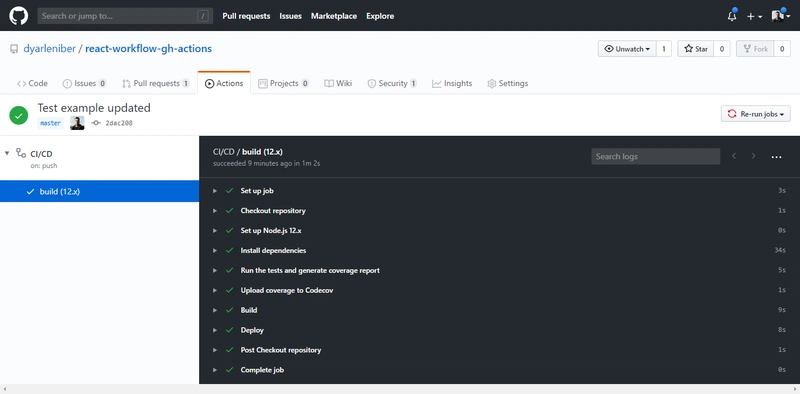Click the slash shortcut key icon in search

click(x=203, y=16)
